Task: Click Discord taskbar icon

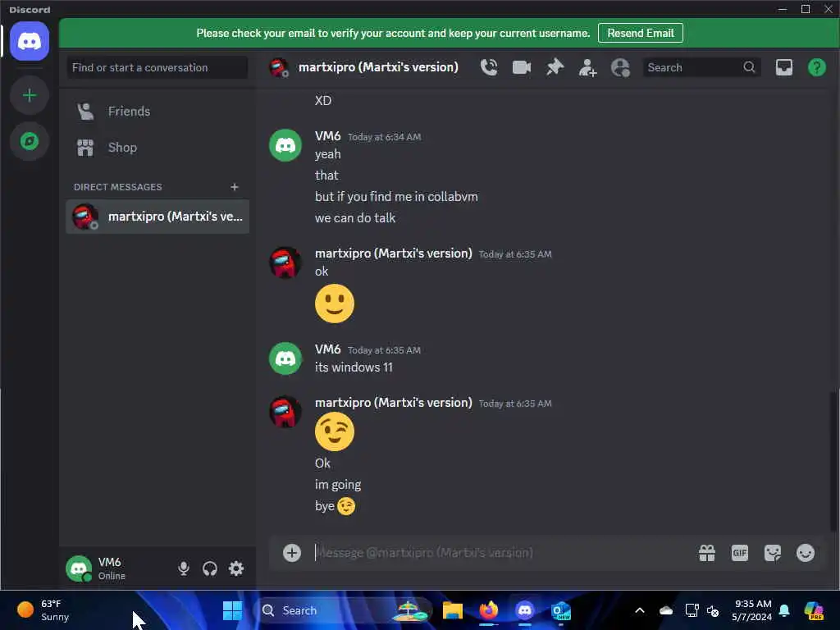Action: (x=524, y=610)
